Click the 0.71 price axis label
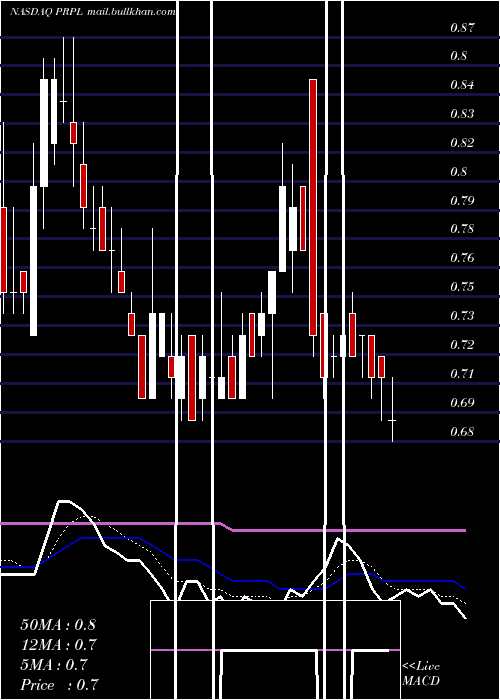This screenshot has width=500, height=700. click(x=462, y=373)
